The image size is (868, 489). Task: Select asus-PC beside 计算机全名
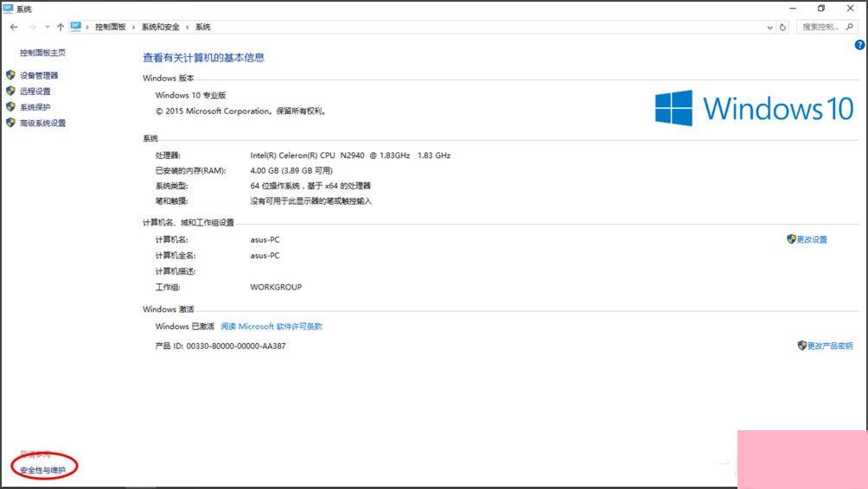coord(265,256)
